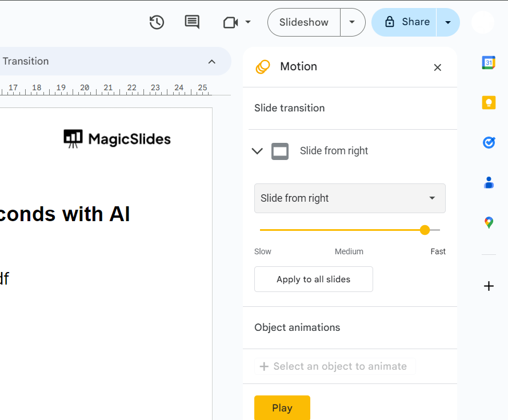Click Apply to all slides
The image size is (508, 420).
tap(313, 279)
